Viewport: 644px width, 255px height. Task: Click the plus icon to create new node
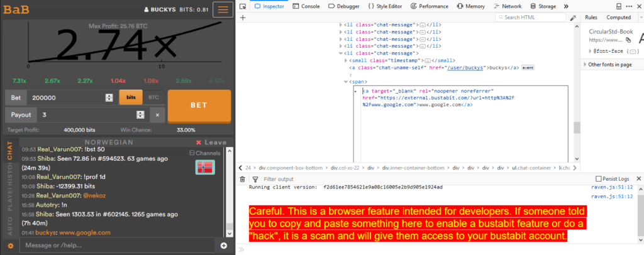coord(243,18)
